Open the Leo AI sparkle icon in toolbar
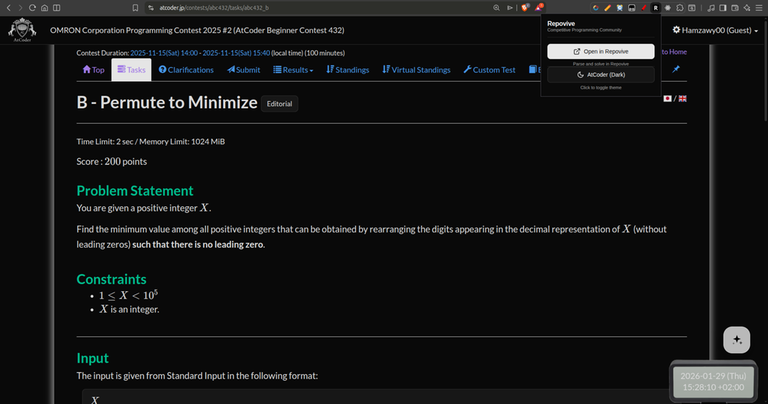Screen dimensions: 768x404 [747, 8]
